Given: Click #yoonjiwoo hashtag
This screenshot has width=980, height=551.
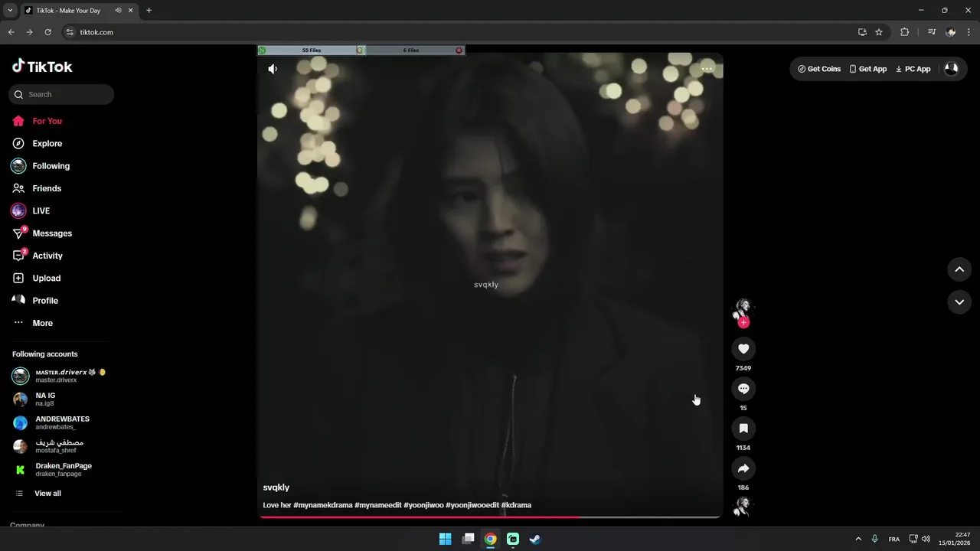Looking at the screenshot, I should point(423,505).
